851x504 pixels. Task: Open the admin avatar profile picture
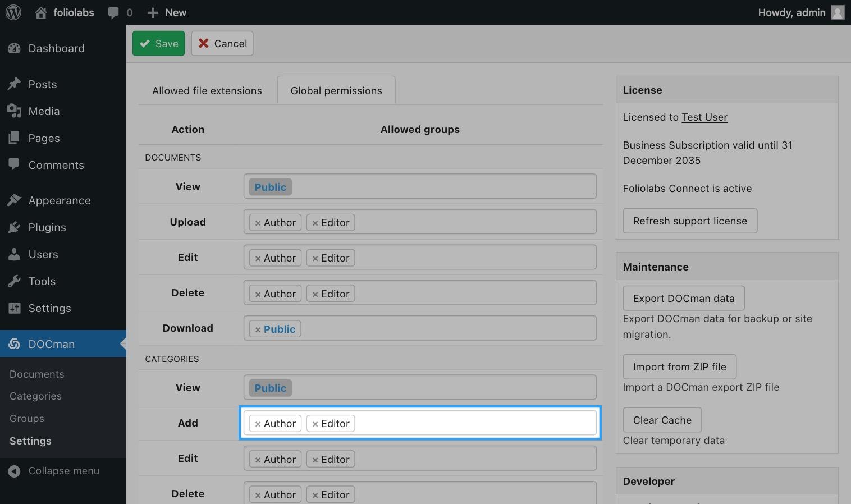coord(838,12)
